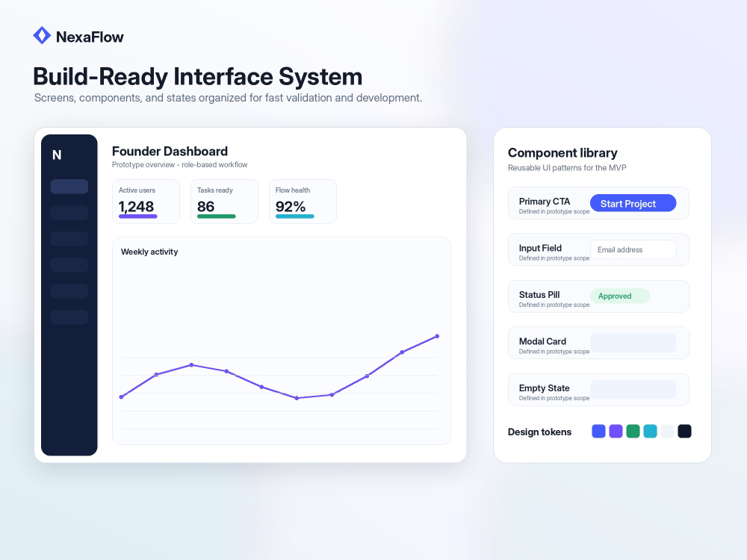The image size is (747, 560).
Task: Click the NexaFlow diamond logo icon
Action: 42,35
